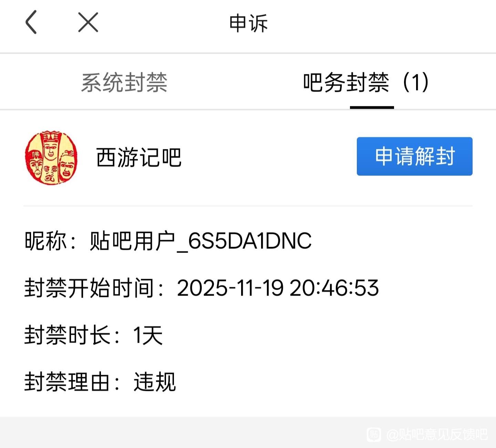This screenshot has width=496, height=448.
Task: Tap the 封禁理由 违规 row
Action: pyautogui.click(x=100, y=382)
